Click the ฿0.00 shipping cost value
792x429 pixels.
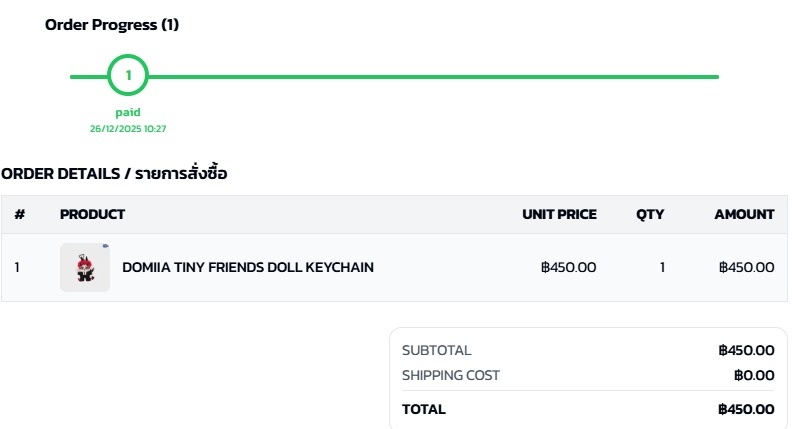[x=754, y=375]
